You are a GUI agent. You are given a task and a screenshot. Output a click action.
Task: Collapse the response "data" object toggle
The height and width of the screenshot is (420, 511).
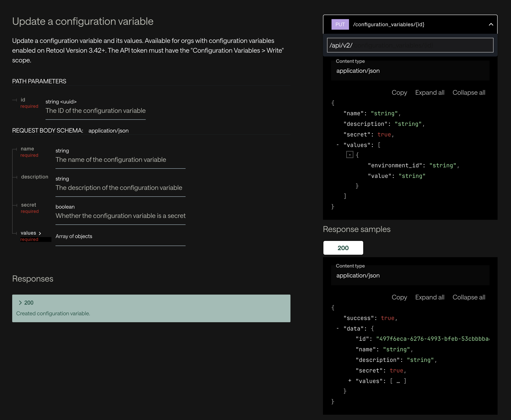click(338, 329)
